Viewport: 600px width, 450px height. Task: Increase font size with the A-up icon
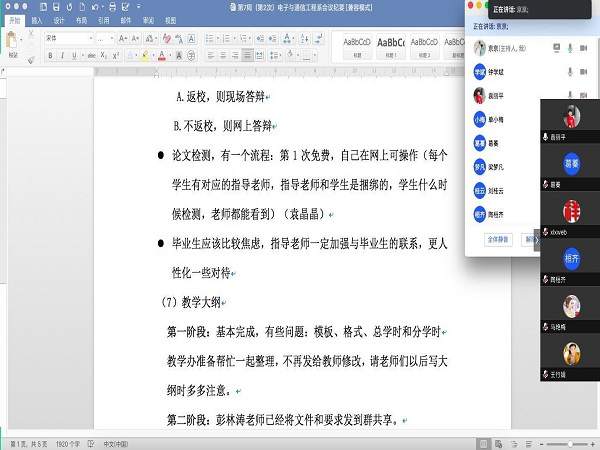click(122, 38)
